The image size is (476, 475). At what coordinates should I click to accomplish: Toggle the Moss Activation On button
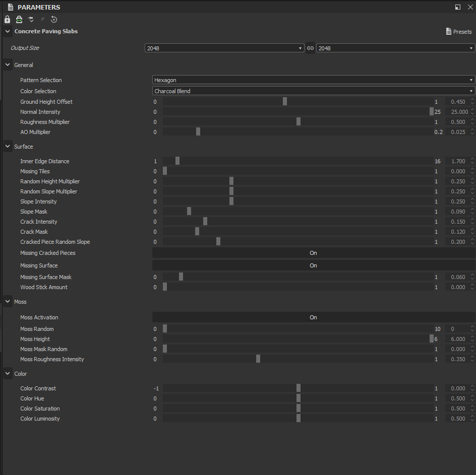pos(314,317)
